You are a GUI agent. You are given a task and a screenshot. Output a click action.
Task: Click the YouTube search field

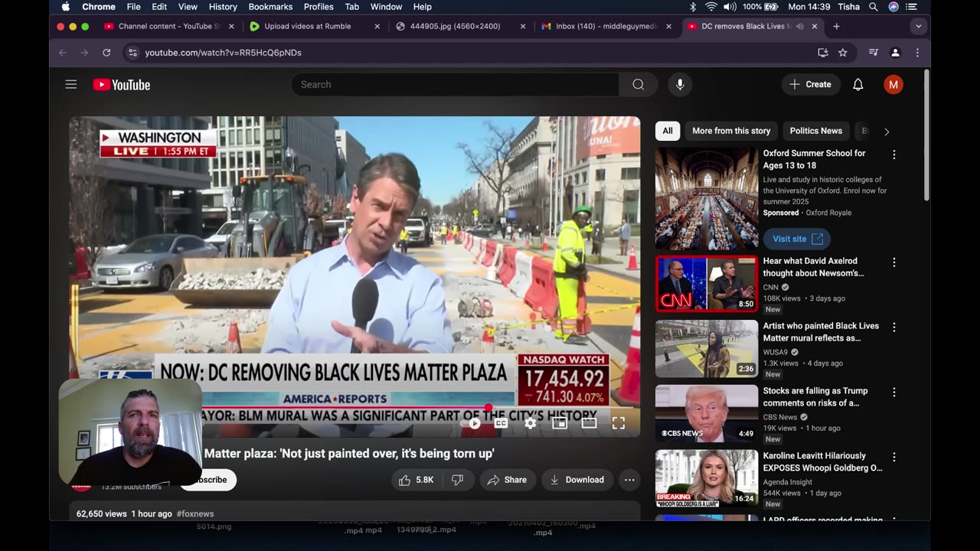click(x=455, y=84)
